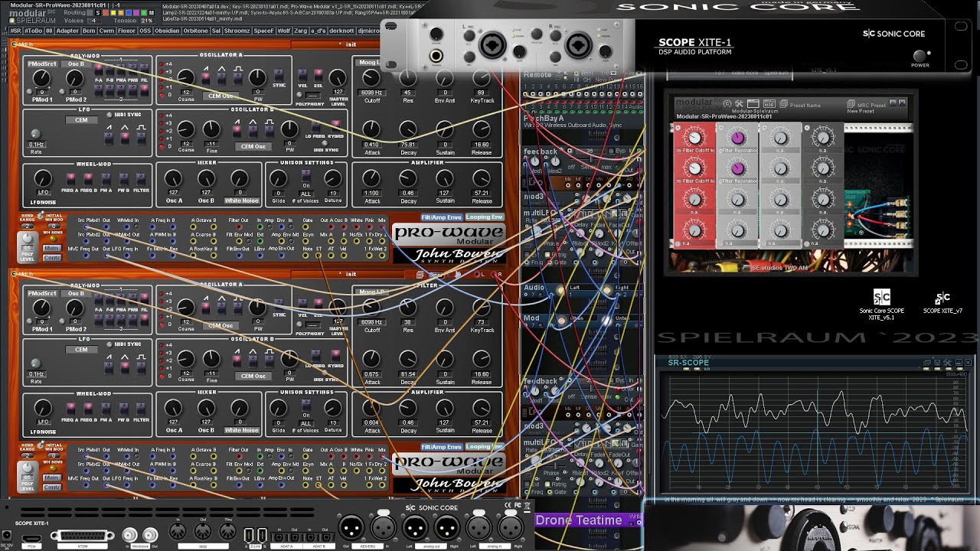The image size is (980, 551).
Task: Toggle FILTER switch in upper Wheel-Mod
Action: point(141,181)
